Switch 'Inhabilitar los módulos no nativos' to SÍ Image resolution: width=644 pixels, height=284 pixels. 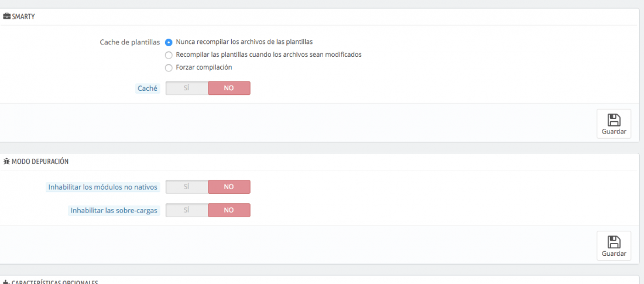[x=186, y=187]
